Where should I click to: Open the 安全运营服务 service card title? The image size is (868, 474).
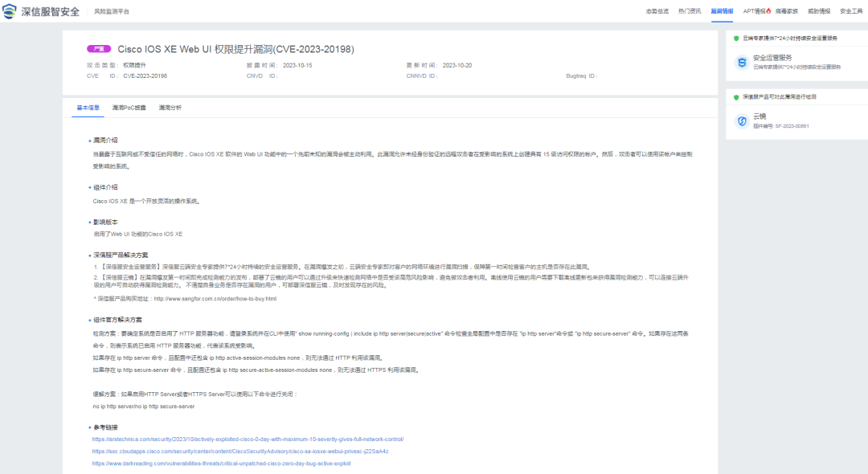tap(772, 58)
